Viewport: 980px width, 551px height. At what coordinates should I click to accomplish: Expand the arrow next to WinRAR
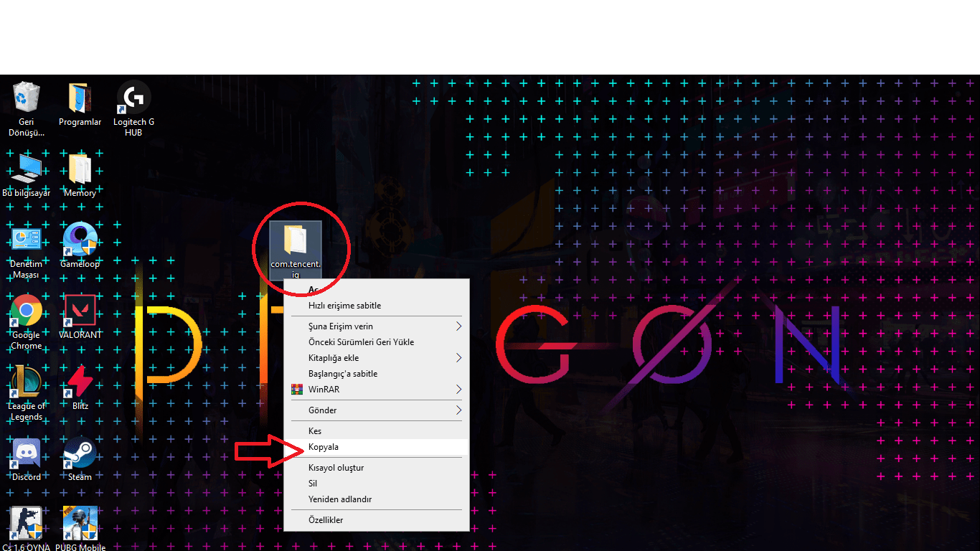(459, 390)
